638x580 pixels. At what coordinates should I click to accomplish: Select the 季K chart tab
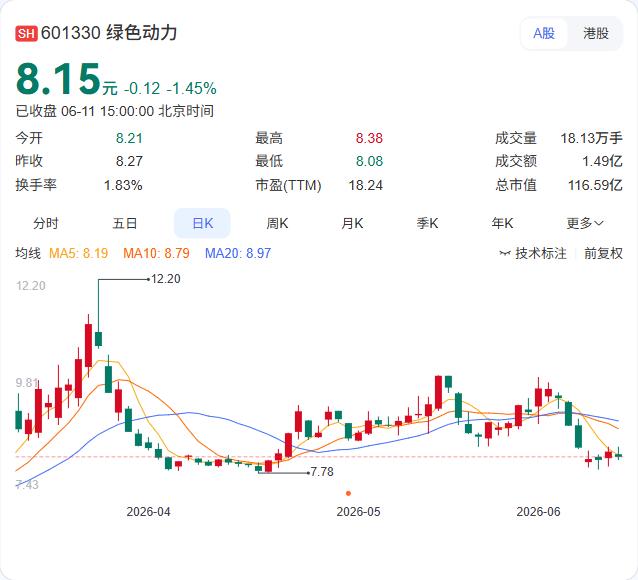point(427,223)
